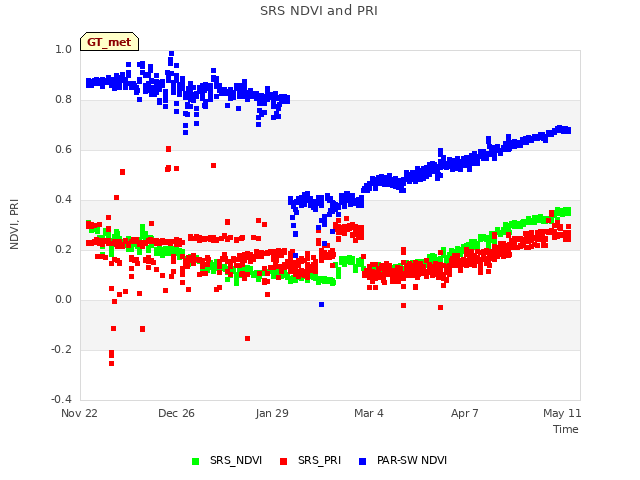Click the 1.0 y-axis tick label
Image resolution: width=640 pixels, height=480 pixels.
click(x=63, y=49)
